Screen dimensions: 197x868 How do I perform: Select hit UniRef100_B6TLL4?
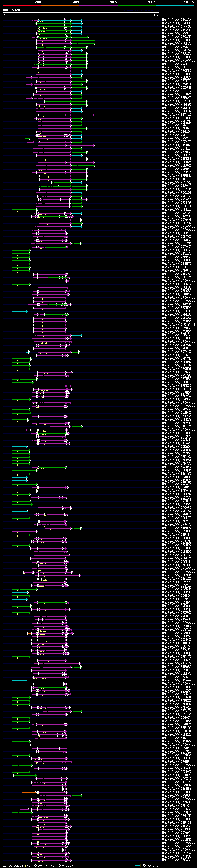(x=177, y=149)
